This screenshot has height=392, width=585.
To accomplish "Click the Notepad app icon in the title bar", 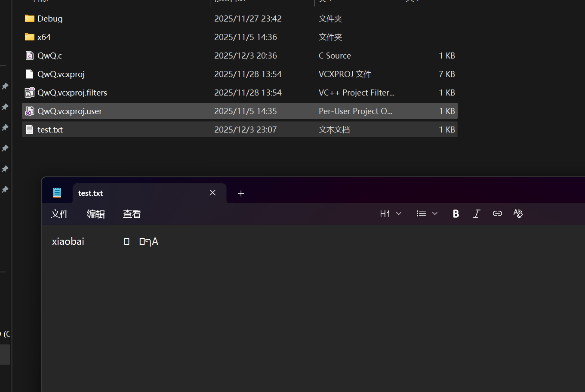I will [x=57, y=193].
